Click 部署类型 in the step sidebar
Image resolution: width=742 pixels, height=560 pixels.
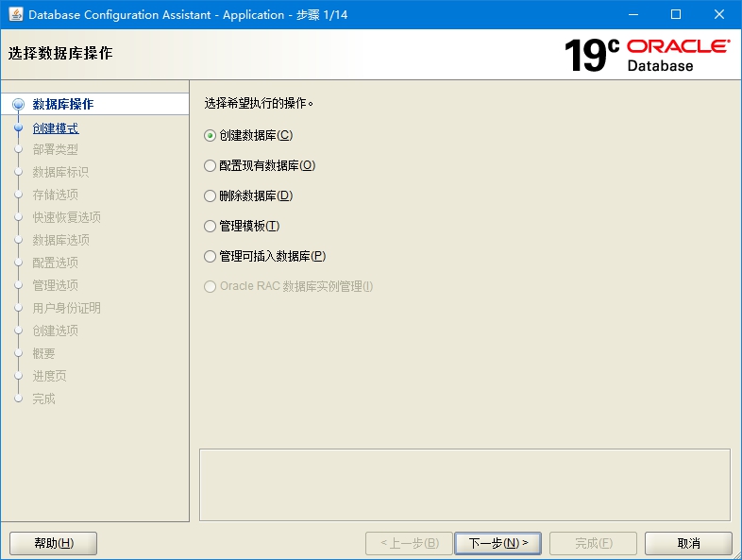pyautogui.click(x=56, y=149)
